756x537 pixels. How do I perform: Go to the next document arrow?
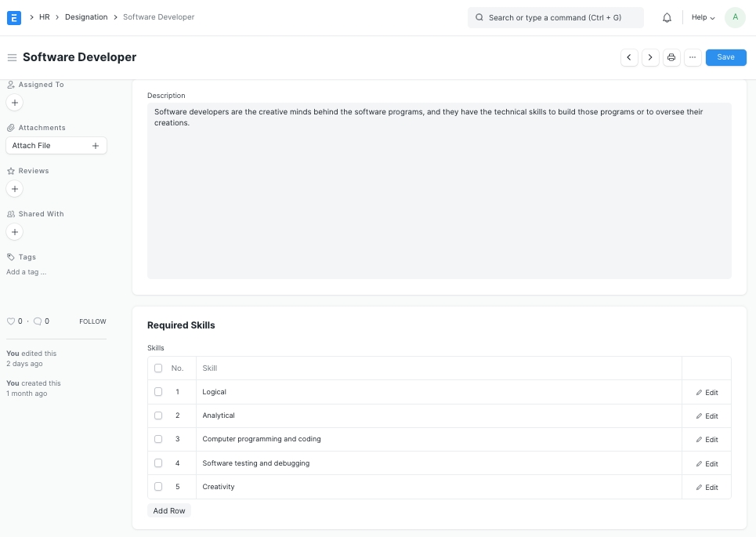tap(650, 57)
